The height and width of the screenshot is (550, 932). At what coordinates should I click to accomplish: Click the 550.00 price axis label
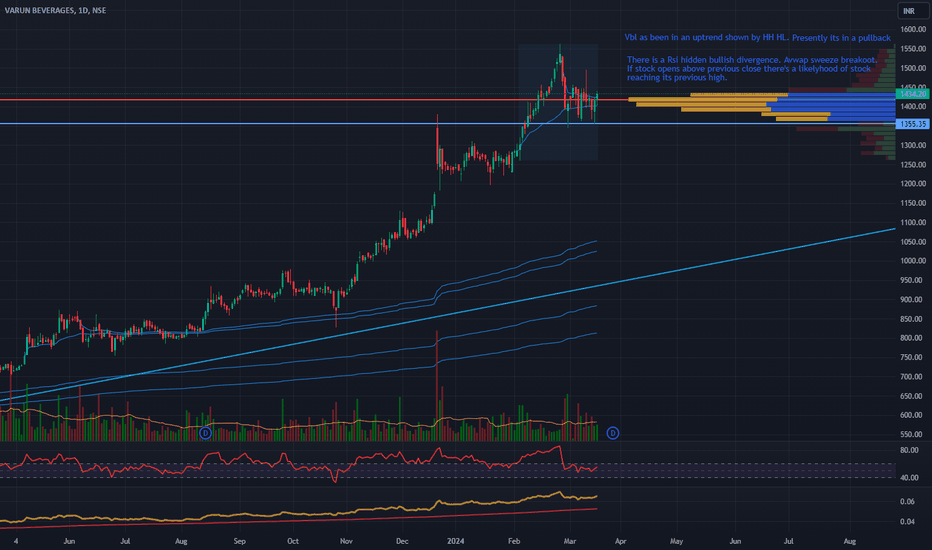coord(913,435)
